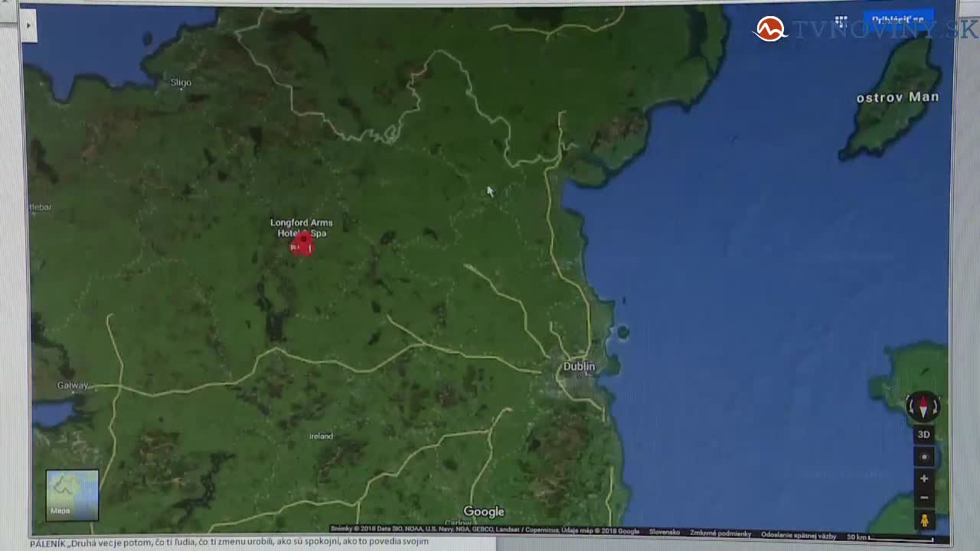Click the Sligo town label

pyautogui.click(x=181, y=83)
